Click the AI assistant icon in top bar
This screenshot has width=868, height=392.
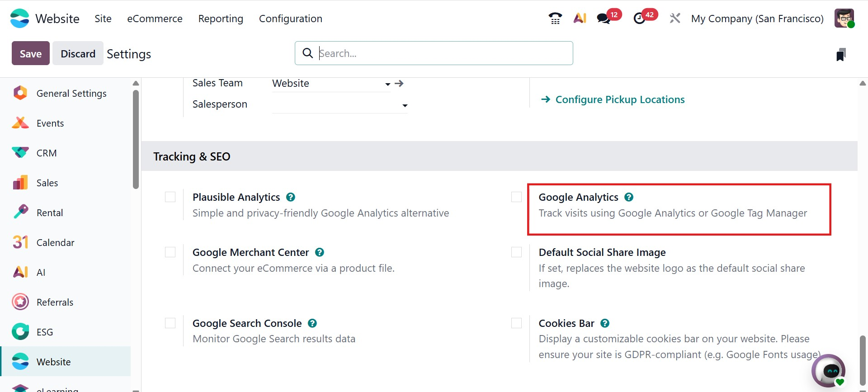[580, 18]
